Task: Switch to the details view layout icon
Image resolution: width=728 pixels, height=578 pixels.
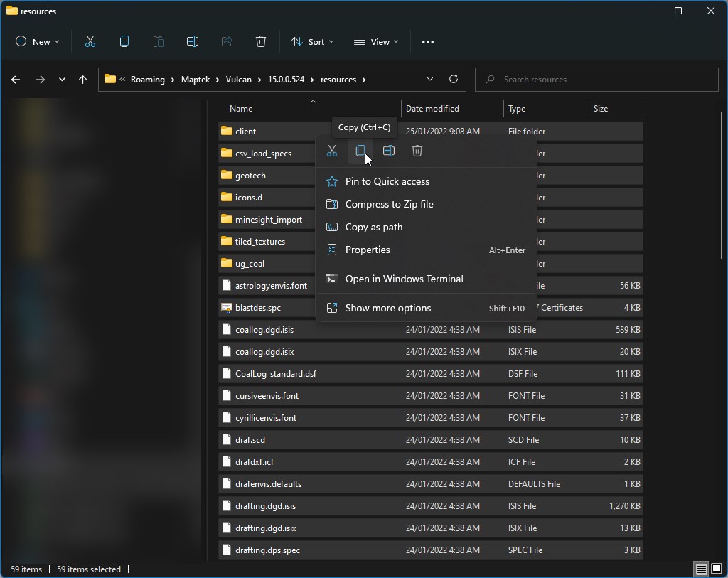Action: tap(701, 569)
